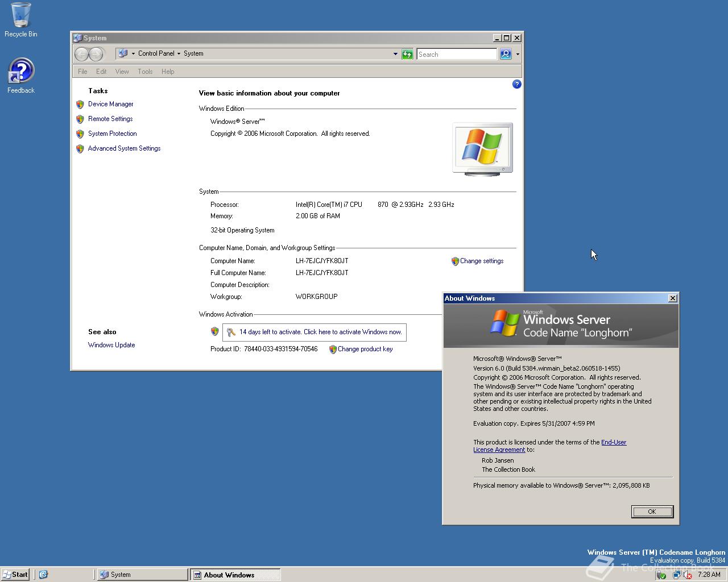Image resolution: width=728 pixels, height=582 pixels.
Task: Click the blue search button icon
Action: 505,54
